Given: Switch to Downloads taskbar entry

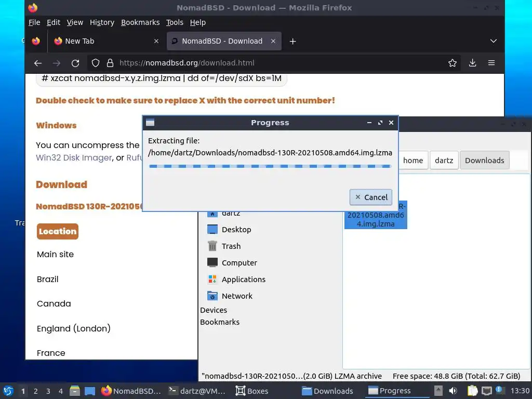Looking at the screenshot, I should [327, 391].
